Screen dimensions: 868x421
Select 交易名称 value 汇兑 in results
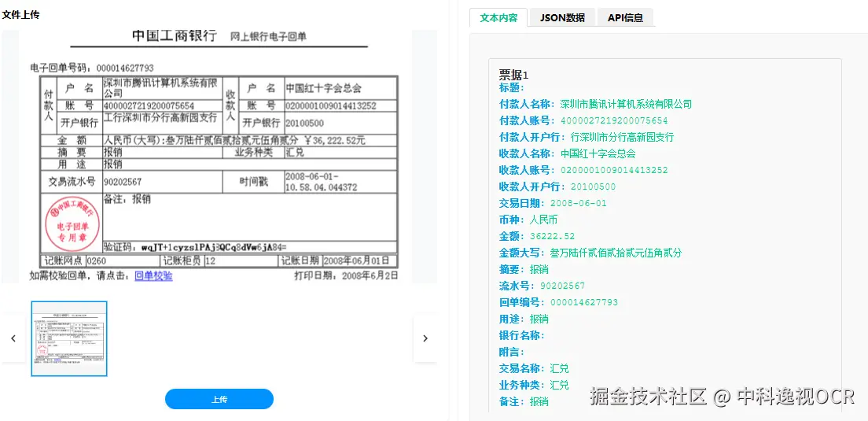560,369
